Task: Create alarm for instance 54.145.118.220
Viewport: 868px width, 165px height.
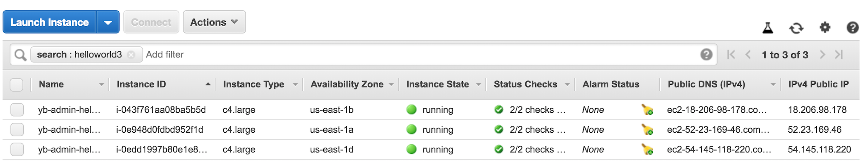Action: point(647,149)
